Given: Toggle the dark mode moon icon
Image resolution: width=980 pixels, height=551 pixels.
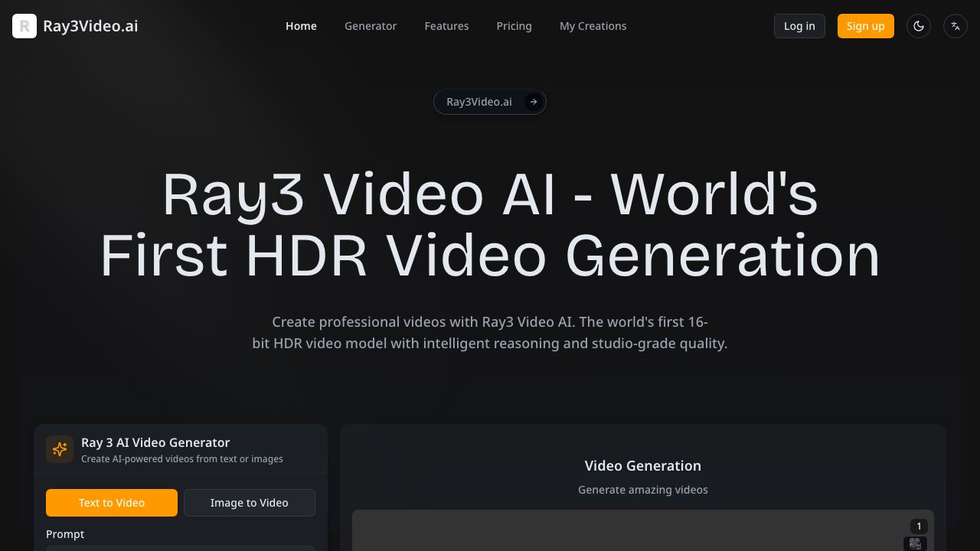Looking at the screenshot, I should [919, 26].
